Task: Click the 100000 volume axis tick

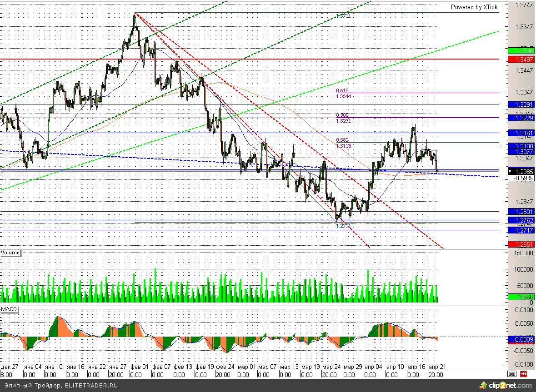Action: point(523,269)
